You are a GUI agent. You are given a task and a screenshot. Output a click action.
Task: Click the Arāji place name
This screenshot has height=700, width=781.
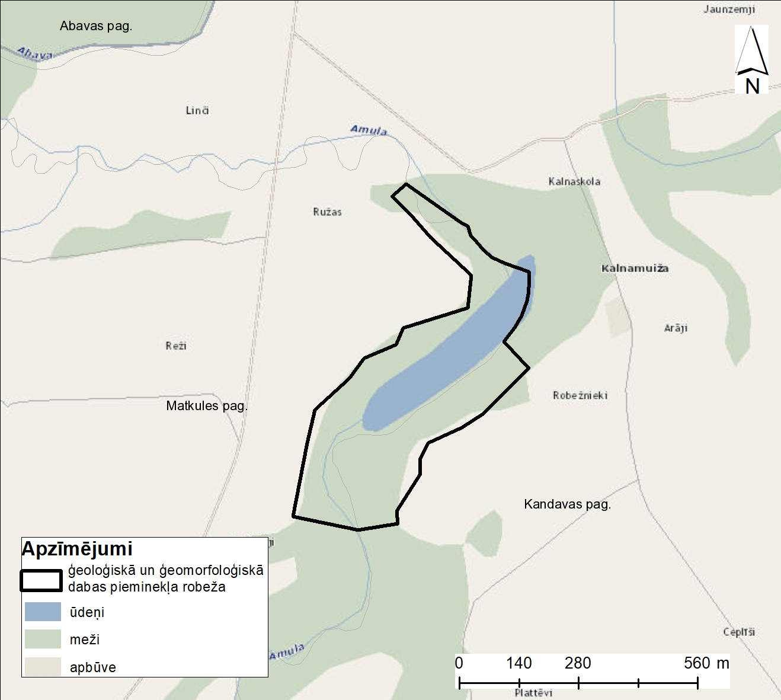[x=676, y=328]
